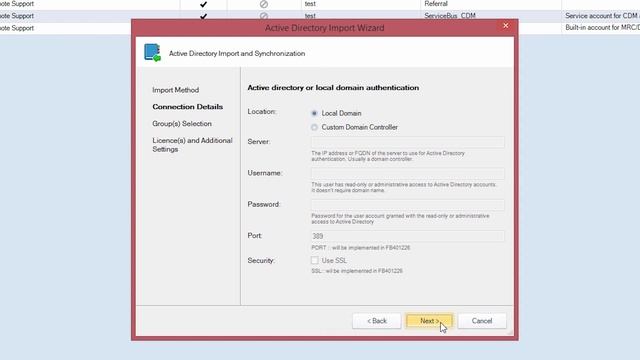The width and height of the screenshot is (640, 360).
Task: Click the Active Directory Import book icon
Action: [x=153, y=53]
